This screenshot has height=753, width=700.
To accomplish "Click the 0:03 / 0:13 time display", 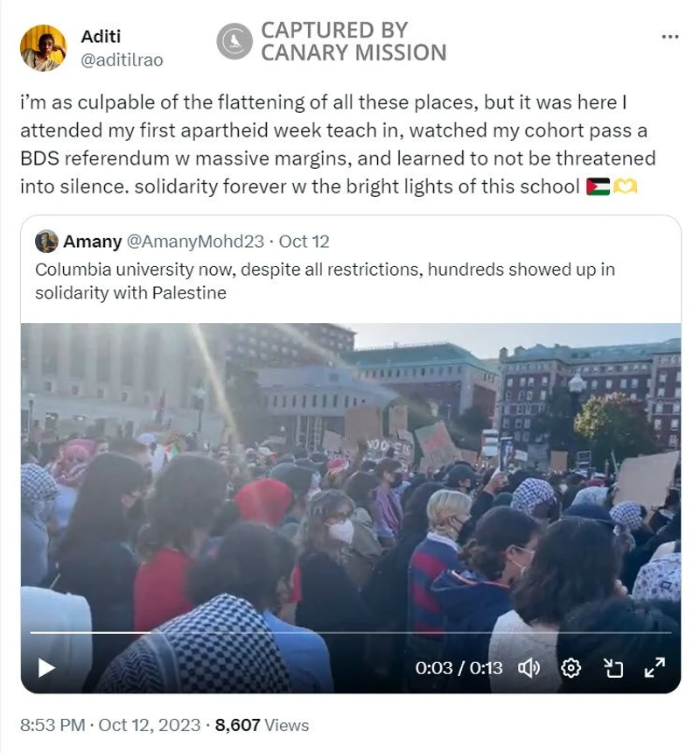I will (x=458, y=668).
